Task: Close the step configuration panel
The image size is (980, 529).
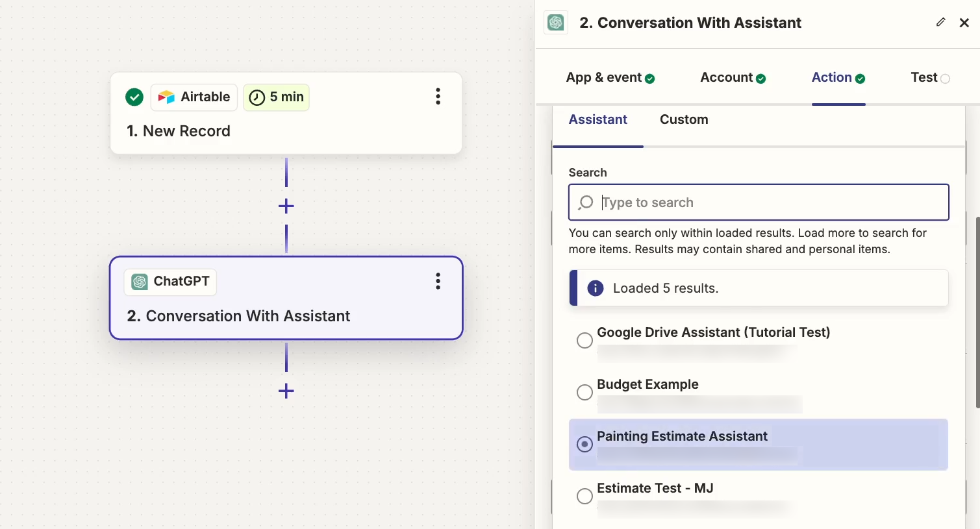Action: (964, 23)
